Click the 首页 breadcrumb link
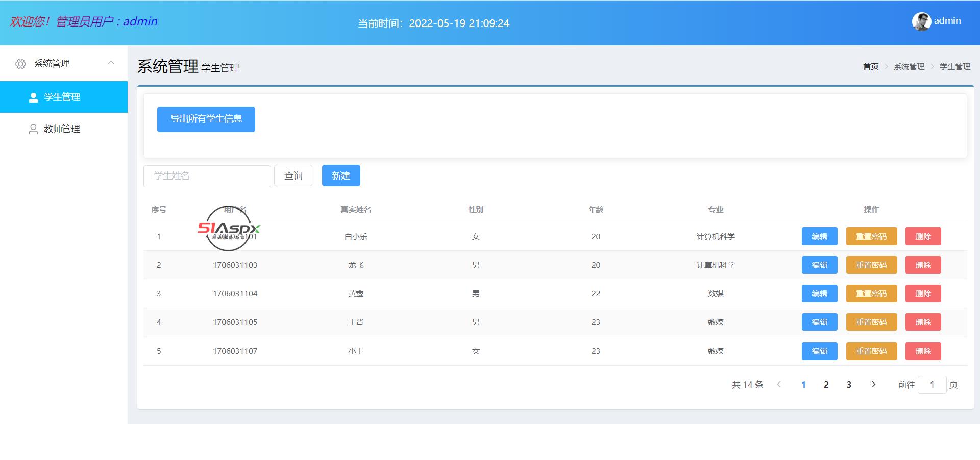This screenshot has width=980, height=460. pyautogui.click(x=870, y=67)
